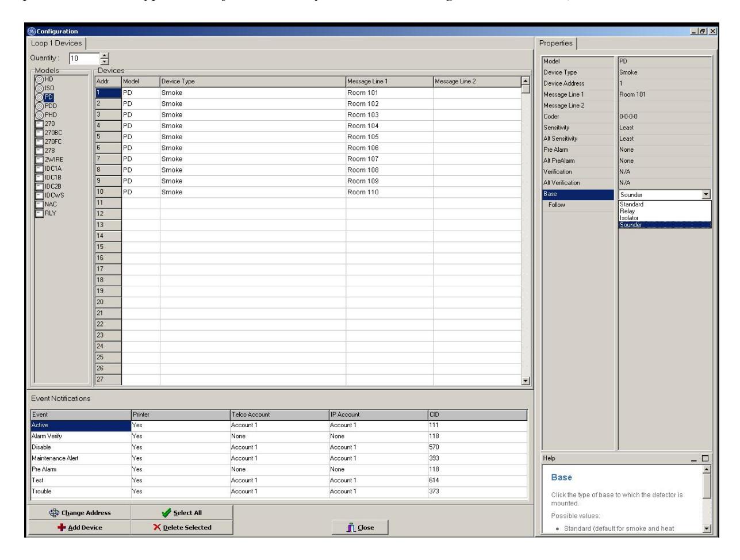The image size is (740, 560).
Task: Select empty address row 11 header
Action: [108, 203]
